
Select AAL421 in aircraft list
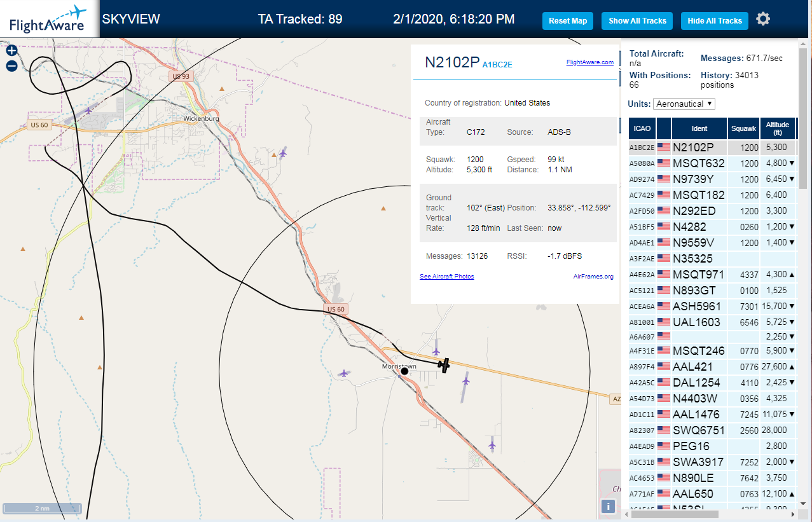point(692,367)
